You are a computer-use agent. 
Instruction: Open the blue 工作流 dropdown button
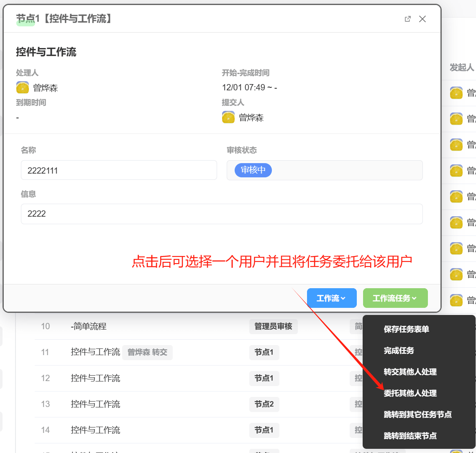tap(331, 298)
